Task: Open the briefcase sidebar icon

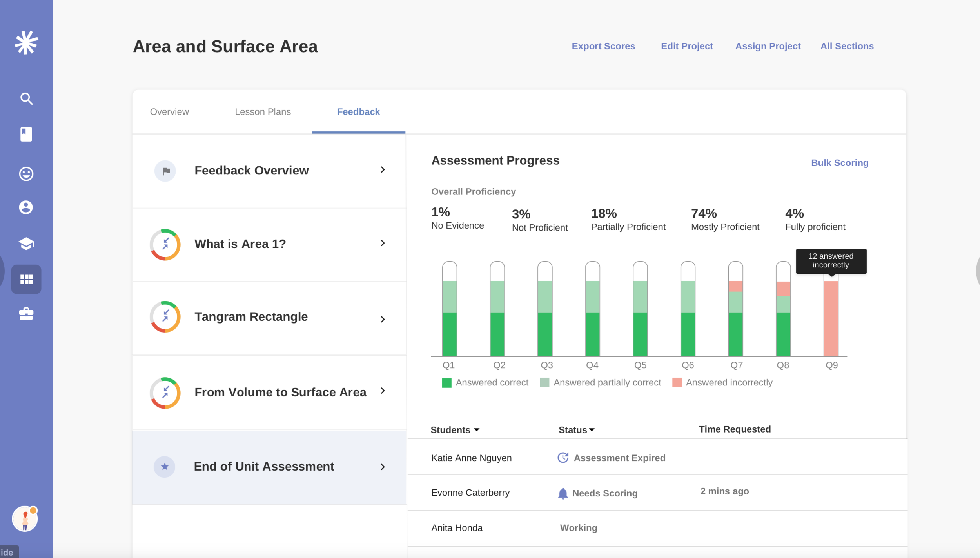Action: click(26, 314)
